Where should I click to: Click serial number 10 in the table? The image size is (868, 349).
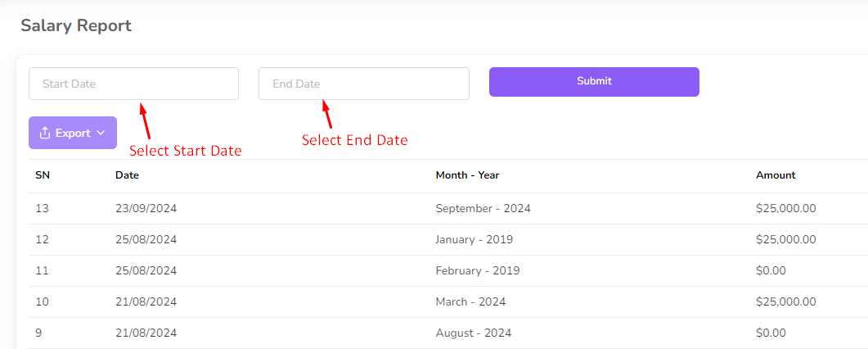43,302
